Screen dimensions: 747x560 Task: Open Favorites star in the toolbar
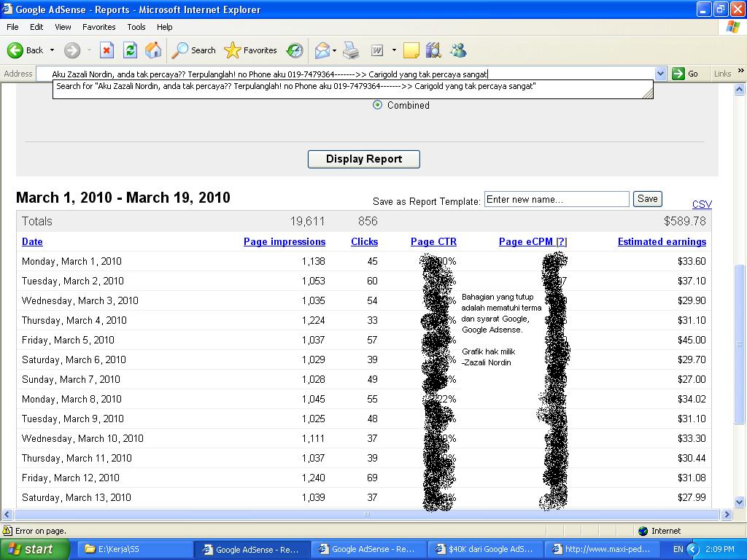click(233, 50)
